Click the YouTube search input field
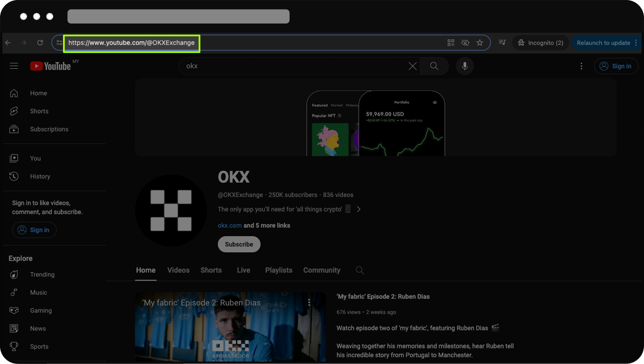644x364 pixels. 293,66
